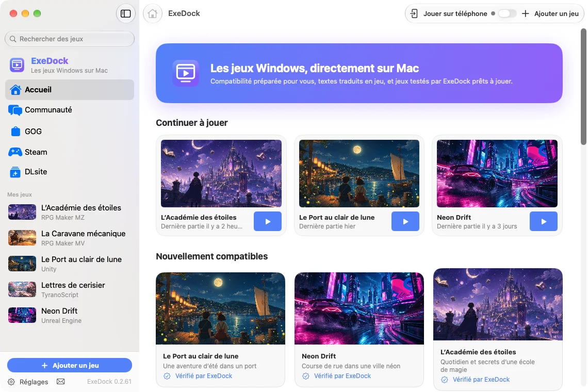The width and height of the screenshot is (588, 392).
Task: Click the phone play icon in toolbar
Action: (414, 13)
